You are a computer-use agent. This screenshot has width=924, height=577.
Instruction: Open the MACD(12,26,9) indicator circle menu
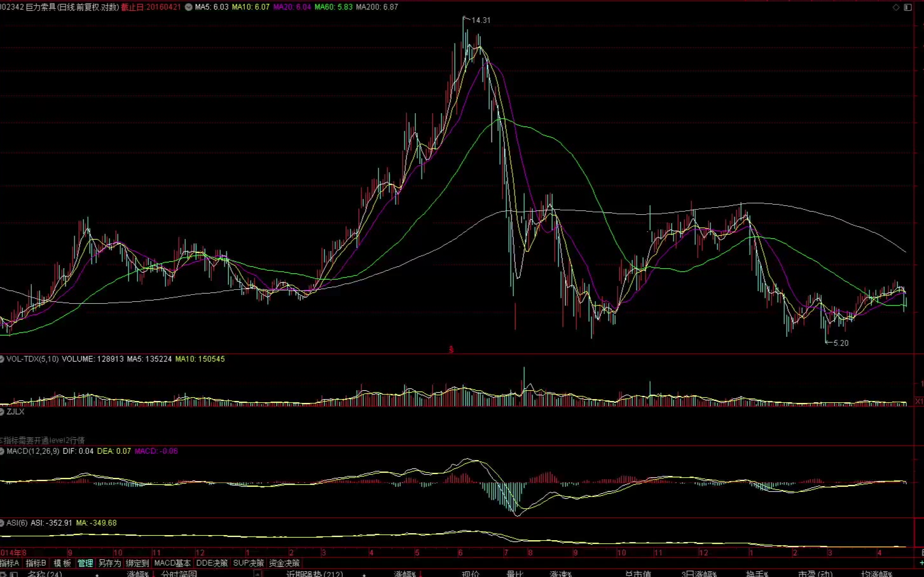(x=2, y=451)
